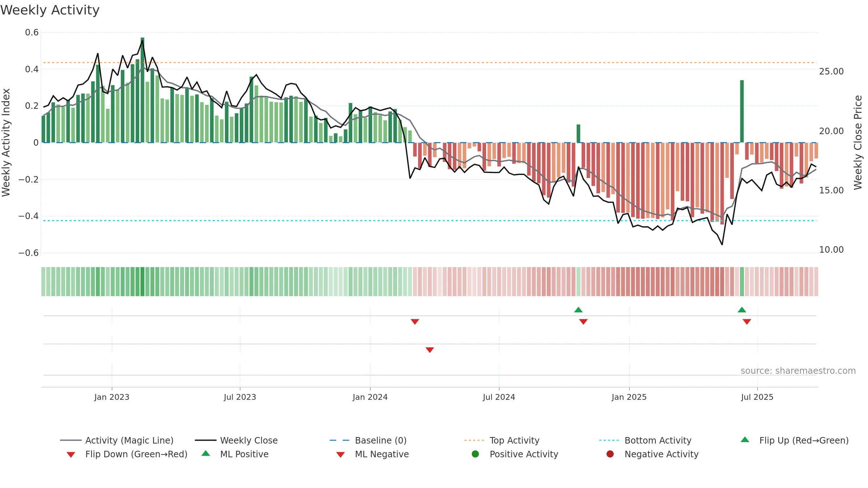Click the −0.6 activity index axis label
This screenshot has height=488, width=868.
28,253
